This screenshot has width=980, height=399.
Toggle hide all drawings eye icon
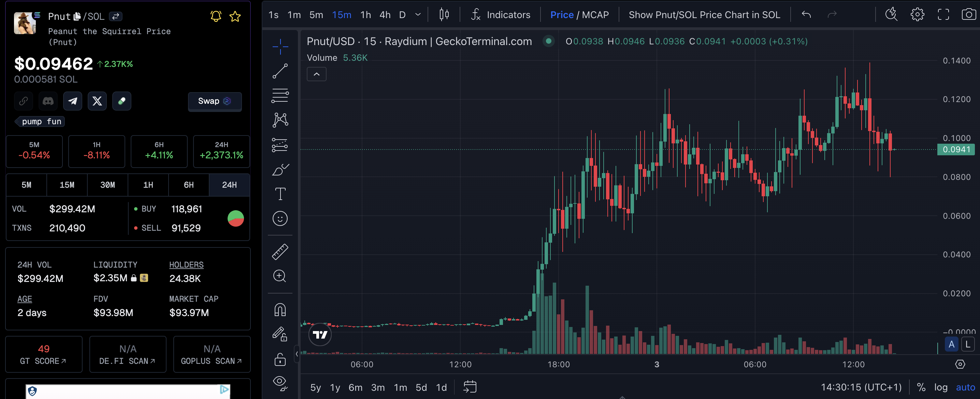tap(280, 382)
